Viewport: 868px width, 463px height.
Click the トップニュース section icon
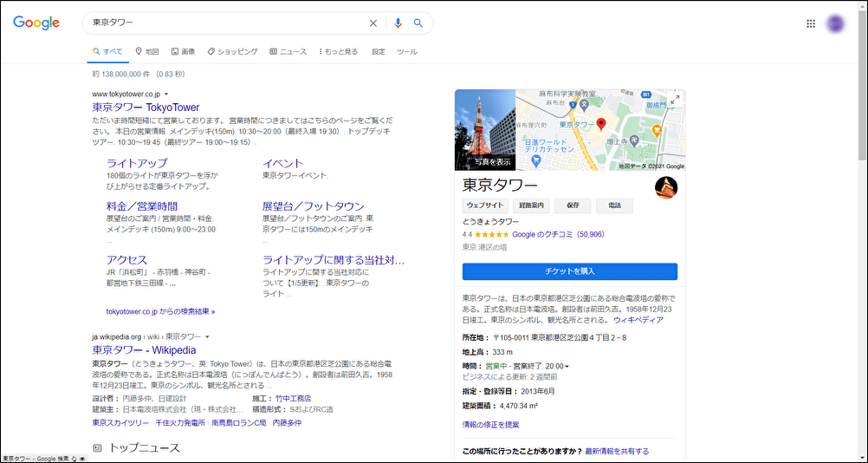(97, 447)
